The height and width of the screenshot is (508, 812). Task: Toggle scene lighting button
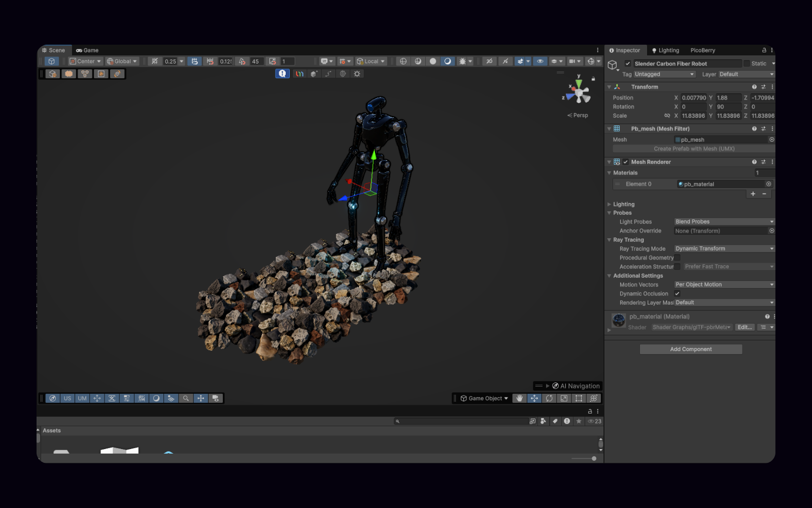pos(505,61)
